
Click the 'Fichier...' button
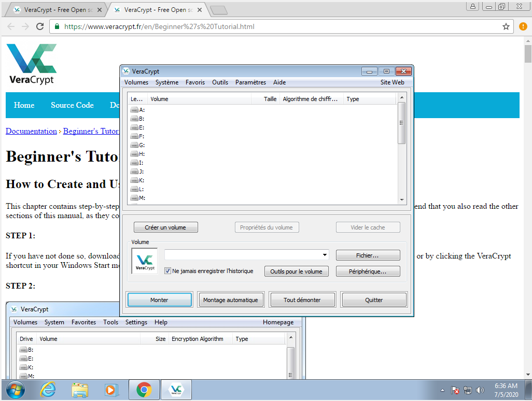point(368,255)
